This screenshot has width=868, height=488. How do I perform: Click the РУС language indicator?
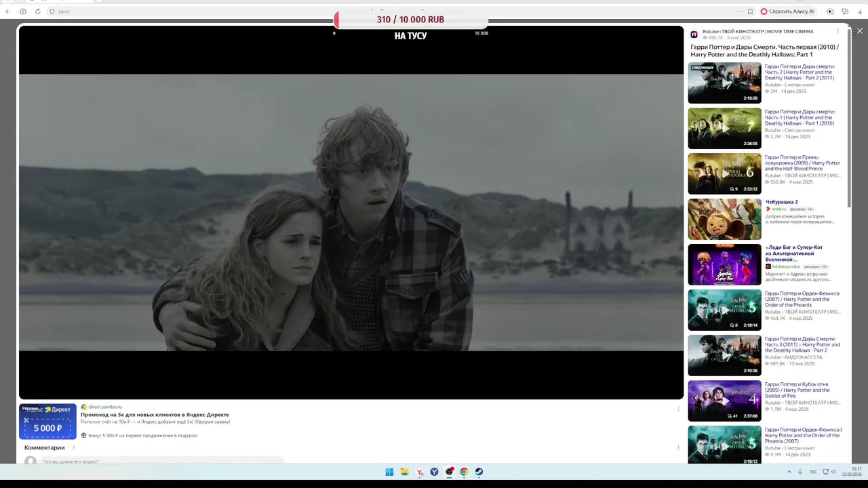coord(813,472)
